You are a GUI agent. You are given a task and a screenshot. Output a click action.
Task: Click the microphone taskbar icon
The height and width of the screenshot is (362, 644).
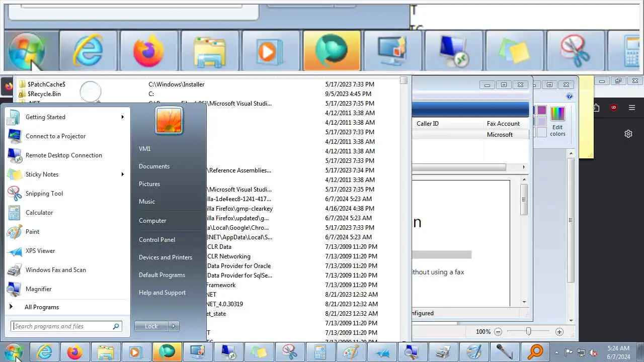[505, 352]
